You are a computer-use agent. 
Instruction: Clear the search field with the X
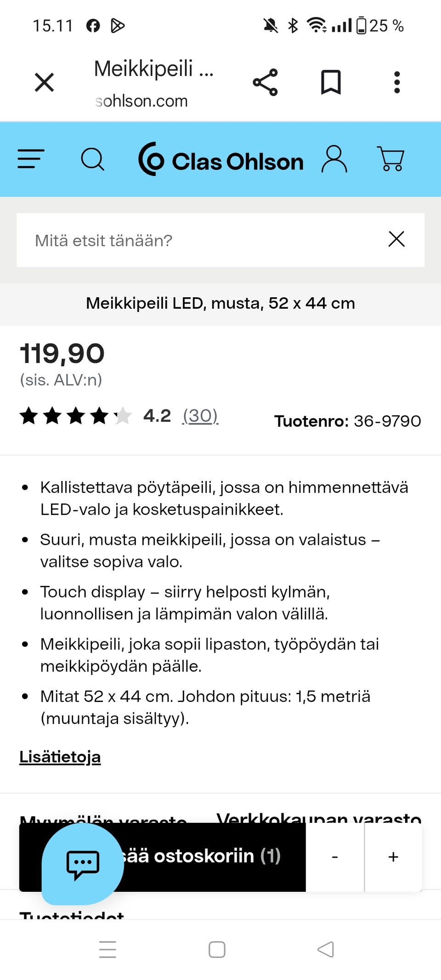pyautogui.click(x=396, y=239)
